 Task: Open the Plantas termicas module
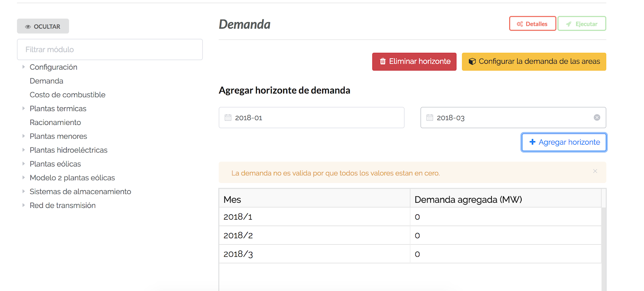coord(58,108)
